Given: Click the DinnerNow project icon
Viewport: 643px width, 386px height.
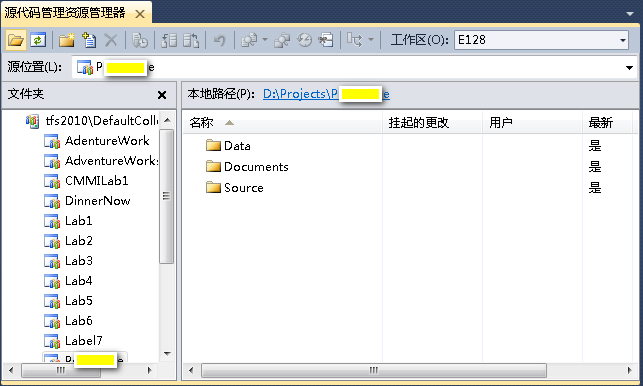Looking at the screenshot, I should tap(52, 201).
